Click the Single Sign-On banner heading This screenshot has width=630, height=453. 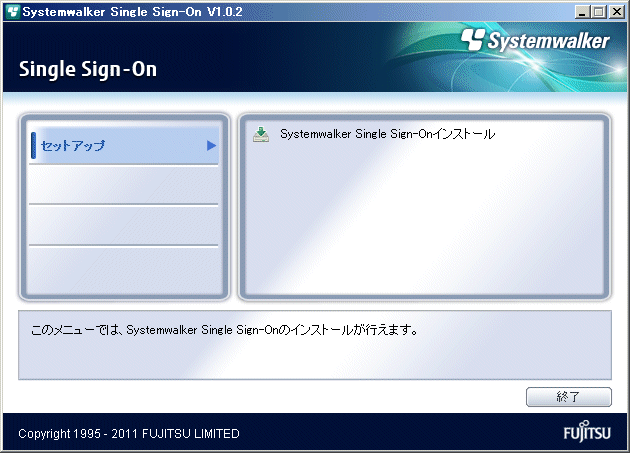tap(88, 69)
